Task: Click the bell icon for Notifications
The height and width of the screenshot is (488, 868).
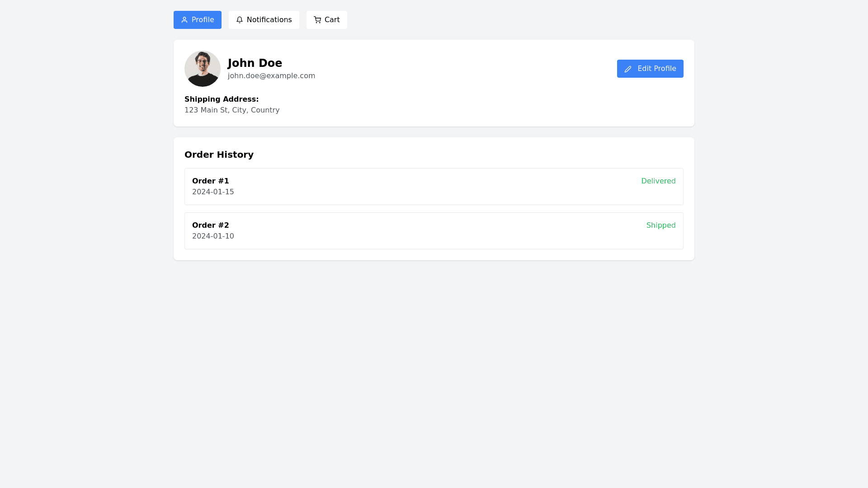Action: point(240,20)
